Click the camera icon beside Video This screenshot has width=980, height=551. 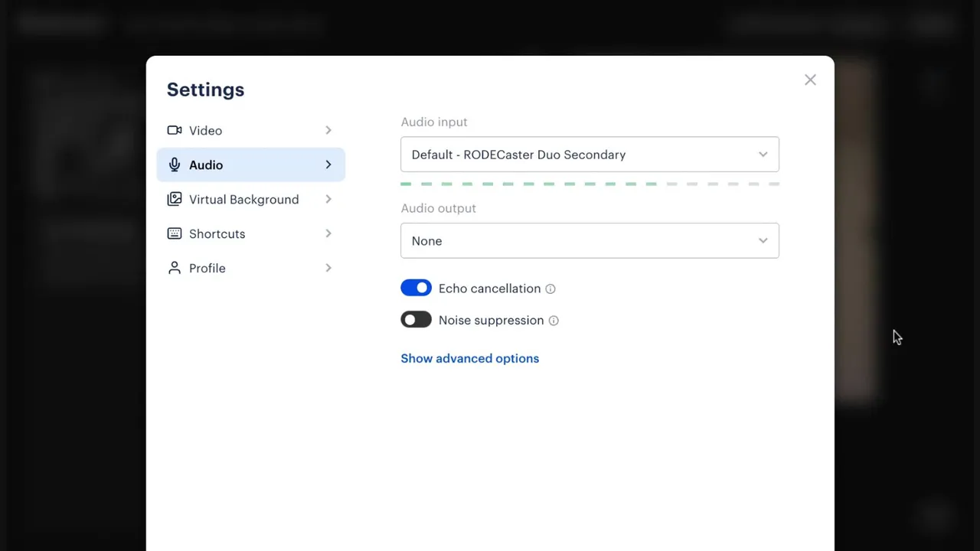click(x=175, y=130)
